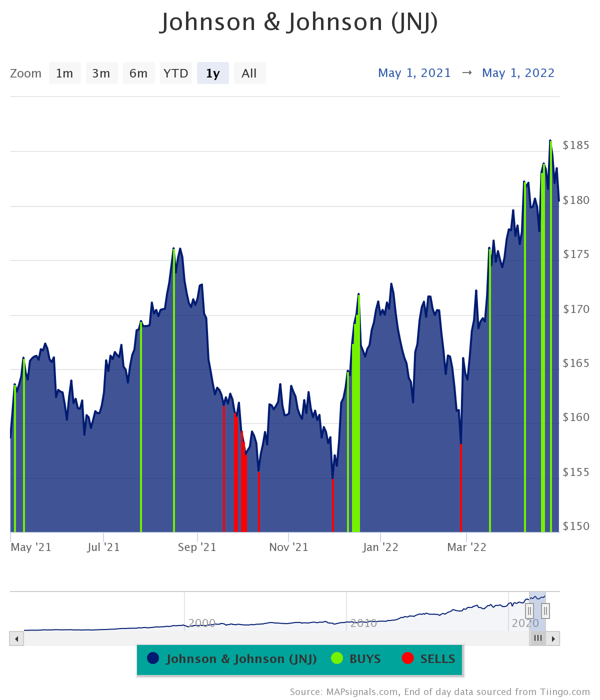Click the $170 price axis label
The height and width of the screenshot is (700, 600).
(576, 309)
